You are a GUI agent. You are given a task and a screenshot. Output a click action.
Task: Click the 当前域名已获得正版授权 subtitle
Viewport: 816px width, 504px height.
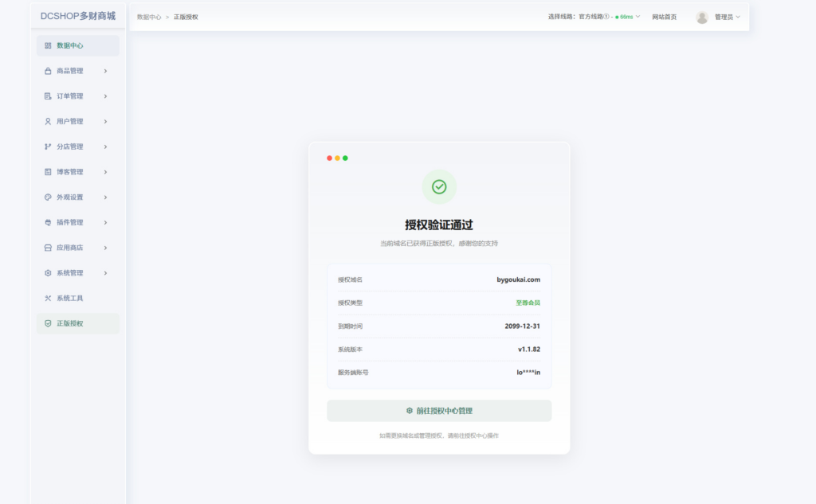coord(439,244)
